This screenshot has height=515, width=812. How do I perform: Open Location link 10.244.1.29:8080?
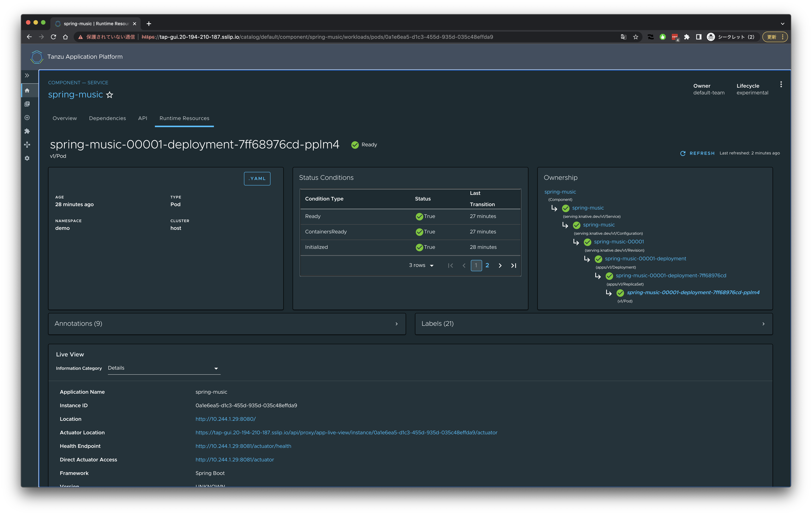tap(226, 419)
